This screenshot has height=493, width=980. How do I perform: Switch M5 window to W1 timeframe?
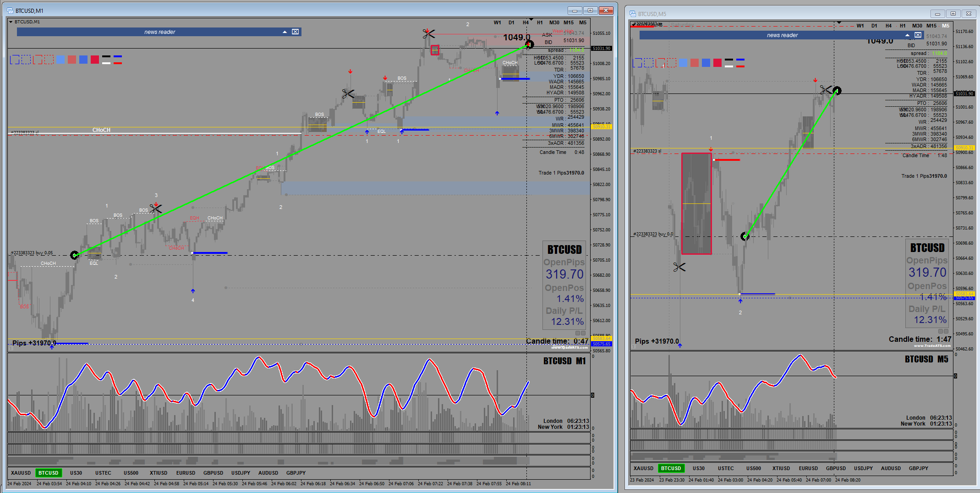pos(860,26)
